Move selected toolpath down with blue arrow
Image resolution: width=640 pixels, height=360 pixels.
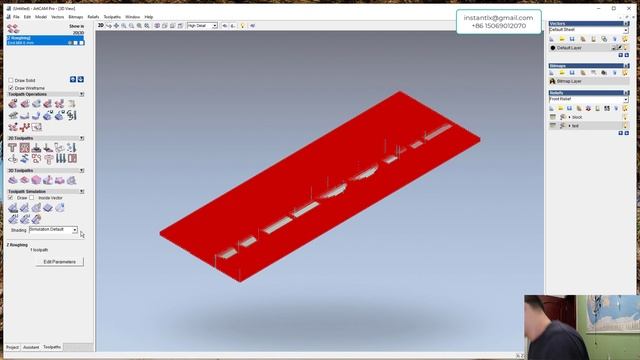(x=81, y=80)
